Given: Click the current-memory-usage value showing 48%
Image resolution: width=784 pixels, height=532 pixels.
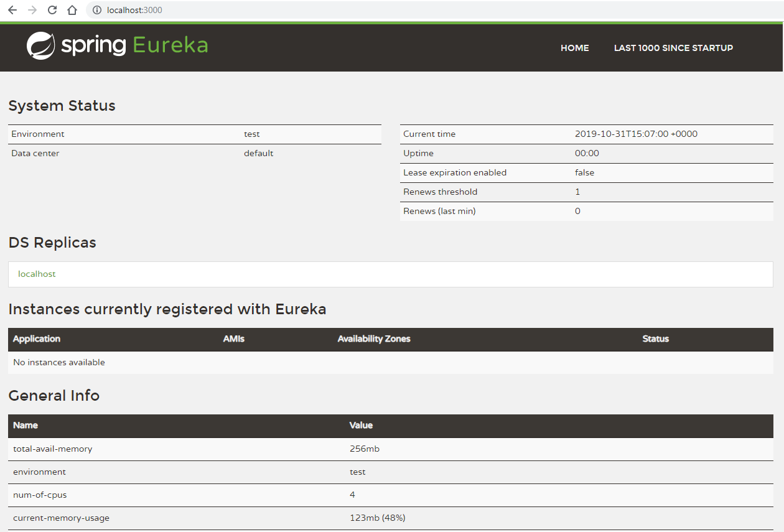Looking at the screenshot, I should click(376, 517).
